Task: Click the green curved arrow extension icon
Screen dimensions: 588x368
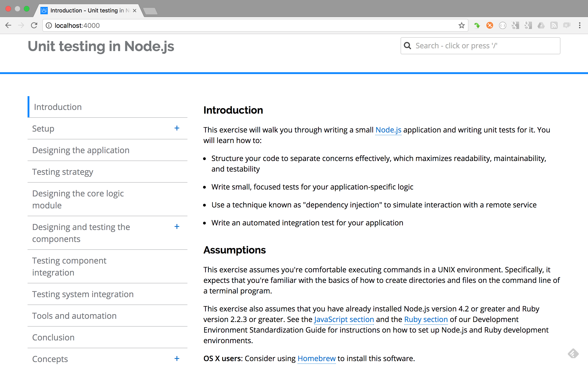Action: [477, 25]
